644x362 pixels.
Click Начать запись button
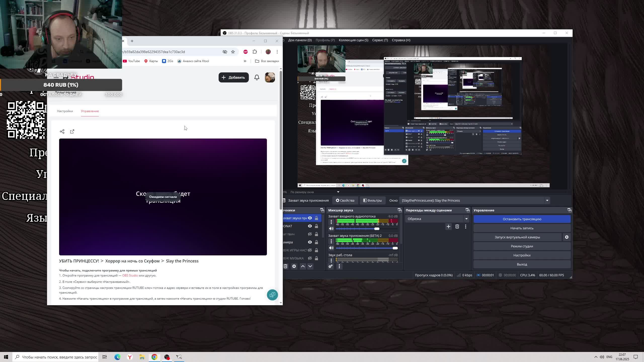(522, 228)
